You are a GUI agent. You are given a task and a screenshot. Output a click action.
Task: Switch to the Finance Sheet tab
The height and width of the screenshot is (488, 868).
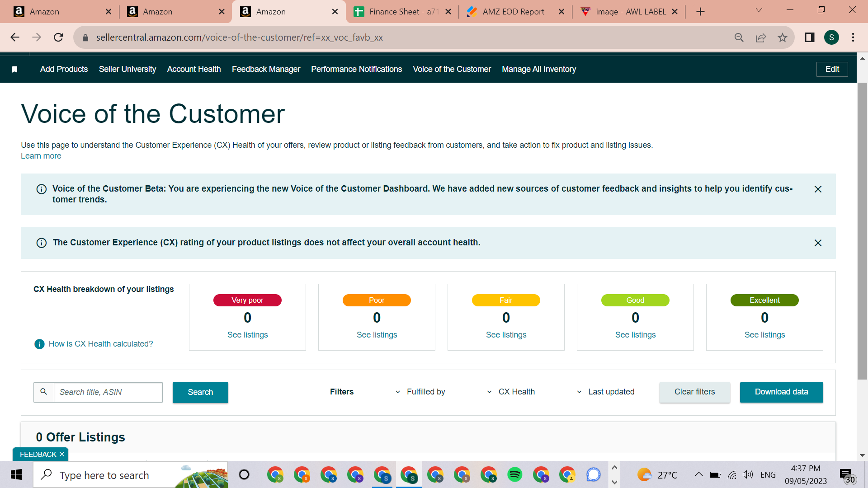(x=402, y=12)
